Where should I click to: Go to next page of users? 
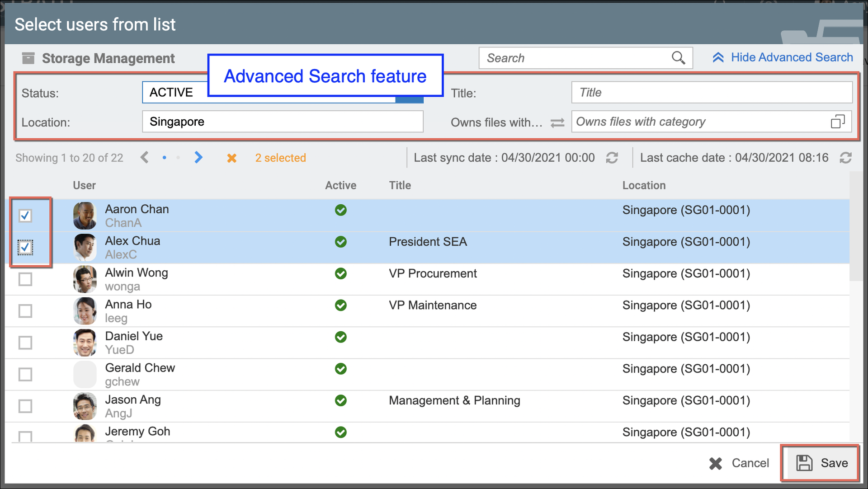pyautogui.click(x=198, y=157)
